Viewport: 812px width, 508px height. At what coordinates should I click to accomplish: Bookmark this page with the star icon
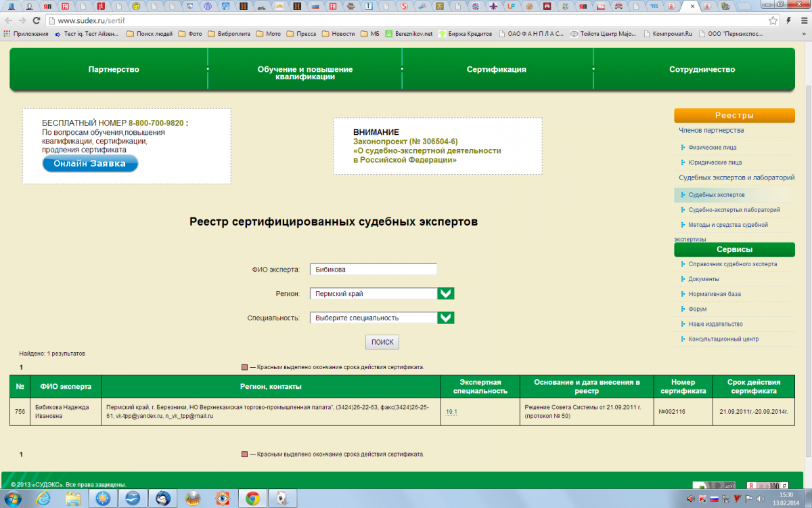(x=773, y=20)
